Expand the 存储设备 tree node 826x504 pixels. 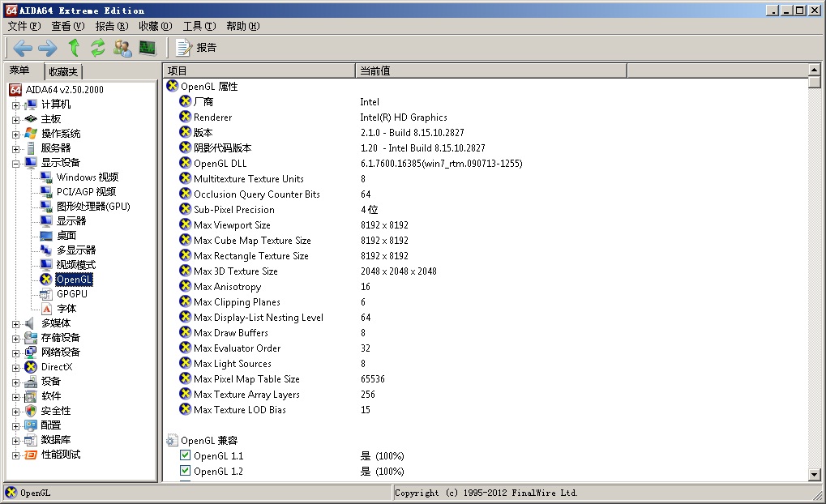pyautogui.click(x=15, y=339)
